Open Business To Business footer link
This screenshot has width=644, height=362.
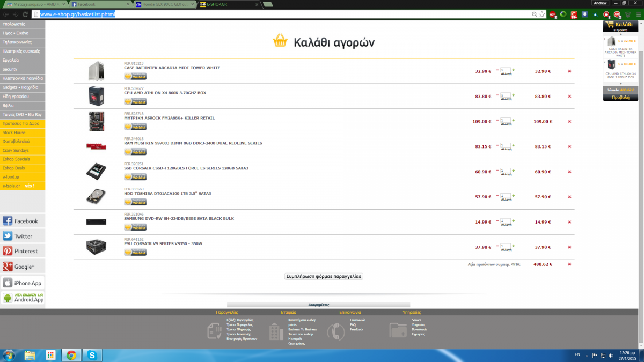pos(302,329)
